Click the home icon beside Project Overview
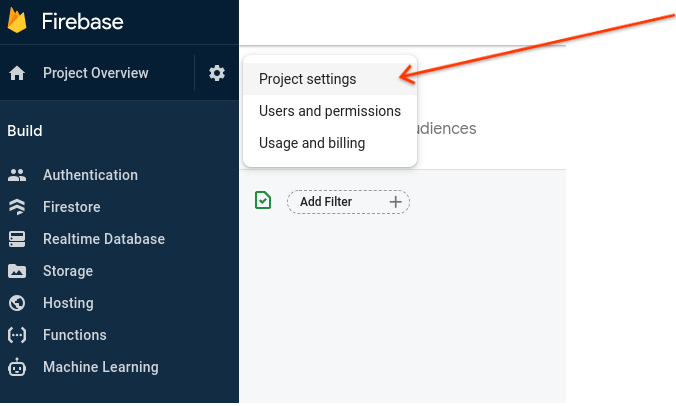The image size is (676, 406). [17, 73]
